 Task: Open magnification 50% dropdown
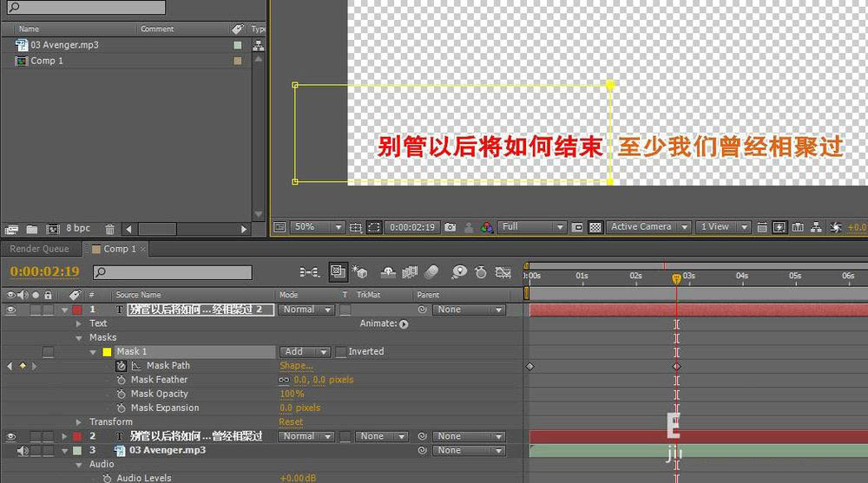point(317,227)
